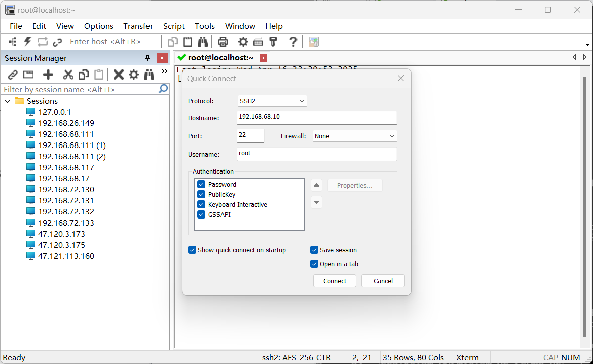Uncheck the Password authentication checkbox
The height and width of the screenshot is (364, 593).
[x=201, y=185]
